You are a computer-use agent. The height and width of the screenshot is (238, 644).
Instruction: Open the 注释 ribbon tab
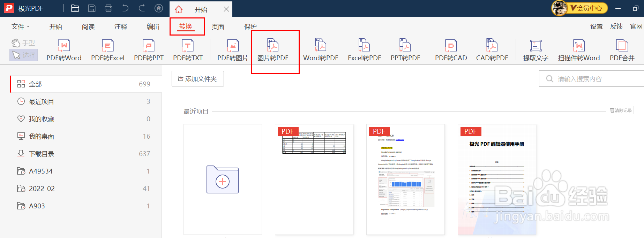121,26
